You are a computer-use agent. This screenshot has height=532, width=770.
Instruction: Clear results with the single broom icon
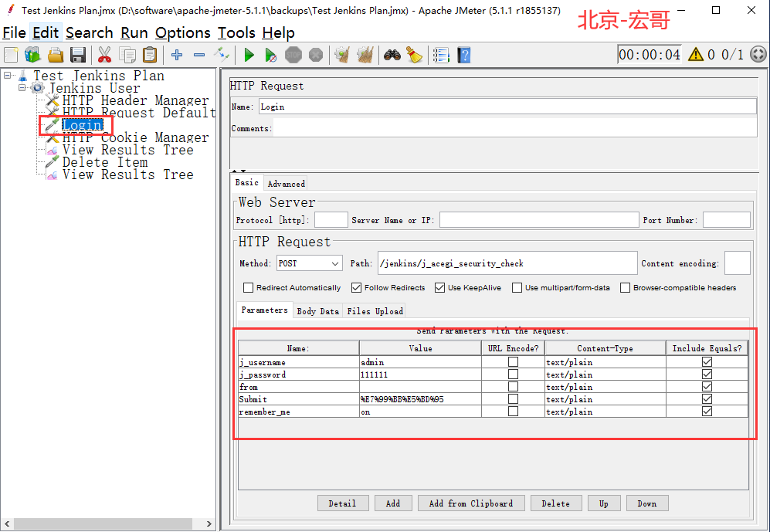(x=342, y=55)
